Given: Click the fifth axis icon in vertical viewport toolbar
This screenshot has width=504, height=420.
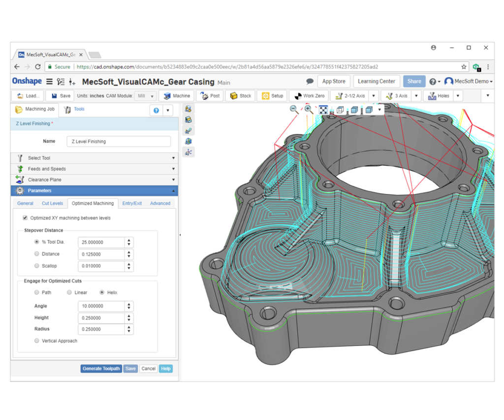Looking at the screenshot, I should point(189,152).
